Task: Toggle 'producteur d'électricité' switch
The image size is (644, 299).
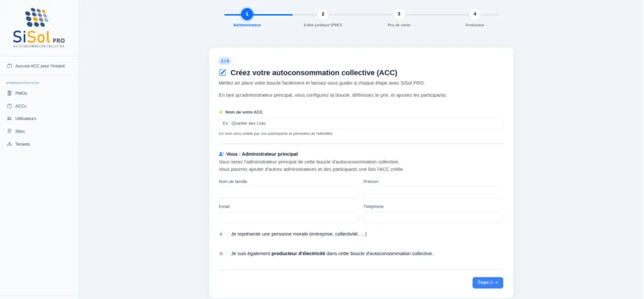Action: point(223,254)
